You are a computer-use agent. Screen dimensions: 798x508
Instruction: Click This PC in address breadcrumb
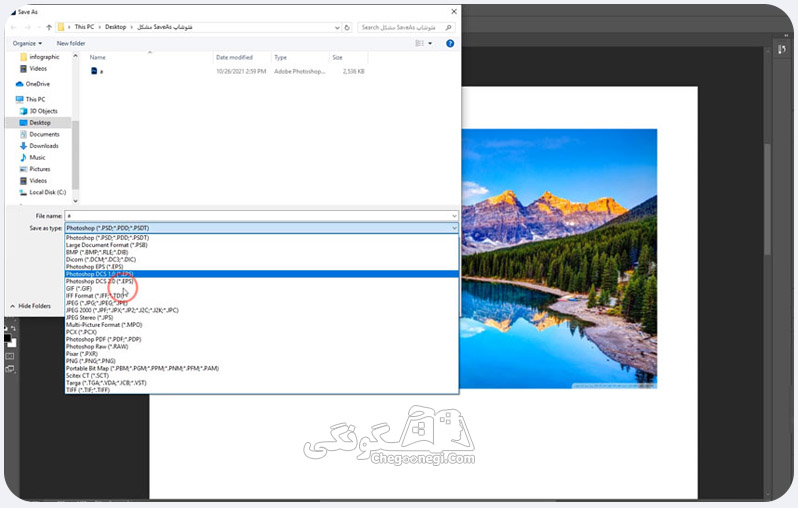84,27
